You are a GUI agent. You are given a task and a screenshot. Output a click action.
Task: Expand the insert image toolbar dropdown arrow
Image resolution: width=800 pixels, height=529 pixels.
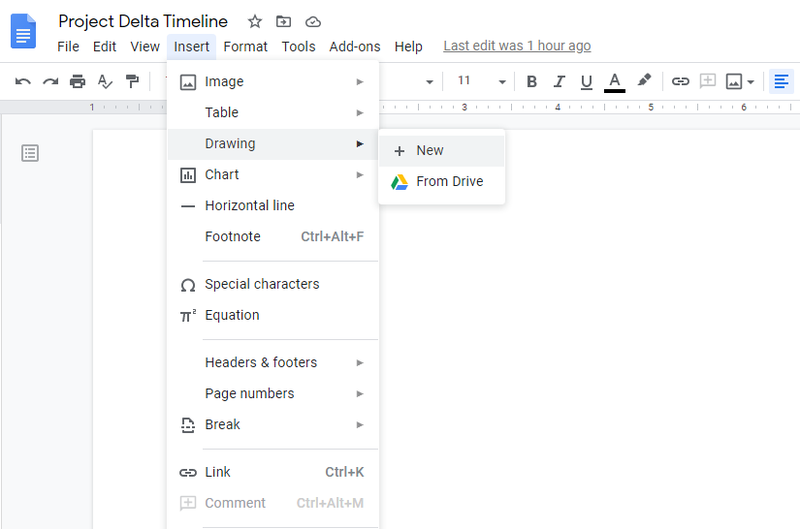coord(751,82)
